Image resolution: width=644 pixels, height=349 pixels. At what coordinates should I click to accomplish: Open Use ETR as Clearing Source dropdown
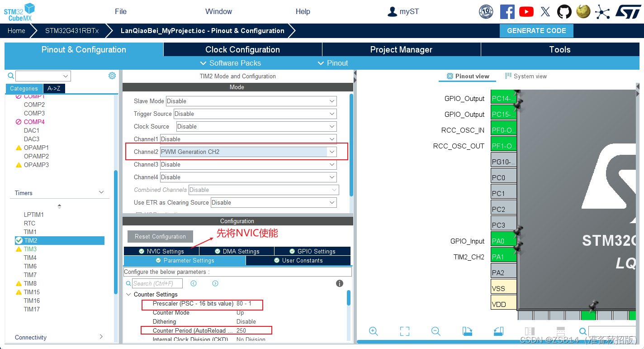(274, 202)
